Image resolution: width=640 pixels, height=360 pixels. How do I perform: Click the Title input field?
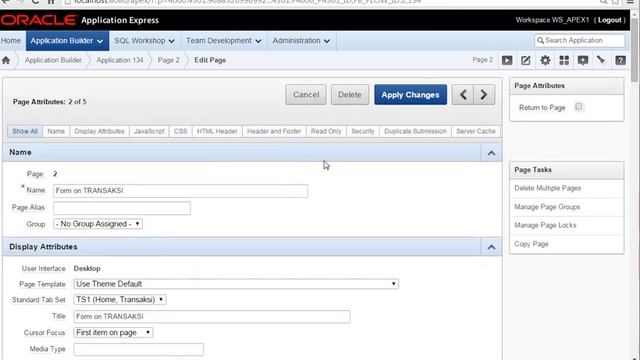tap(212, 317)
